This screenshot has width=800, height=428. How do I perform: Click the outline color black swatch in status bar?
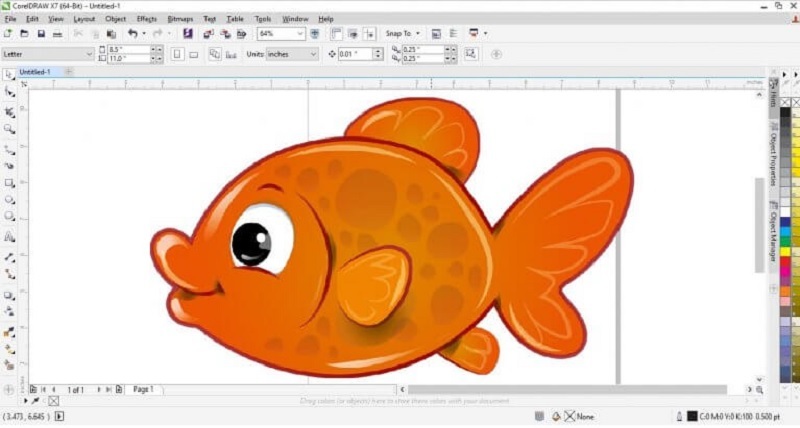(x=692, y=417)
